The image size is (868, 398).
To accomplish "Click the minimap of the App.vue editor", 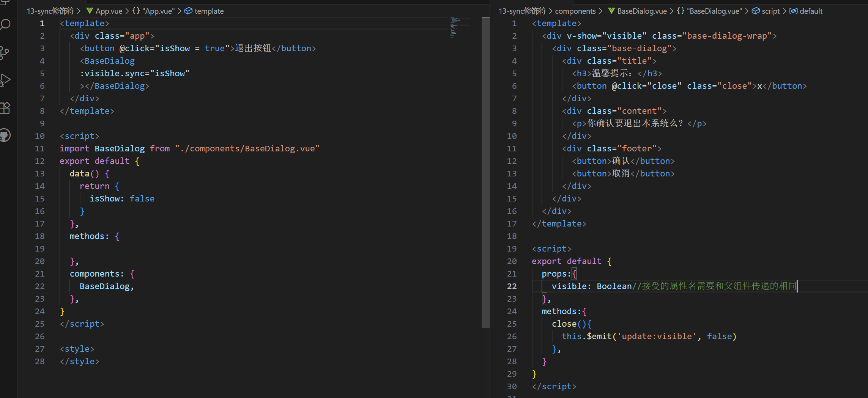I will tap(460, 27).
